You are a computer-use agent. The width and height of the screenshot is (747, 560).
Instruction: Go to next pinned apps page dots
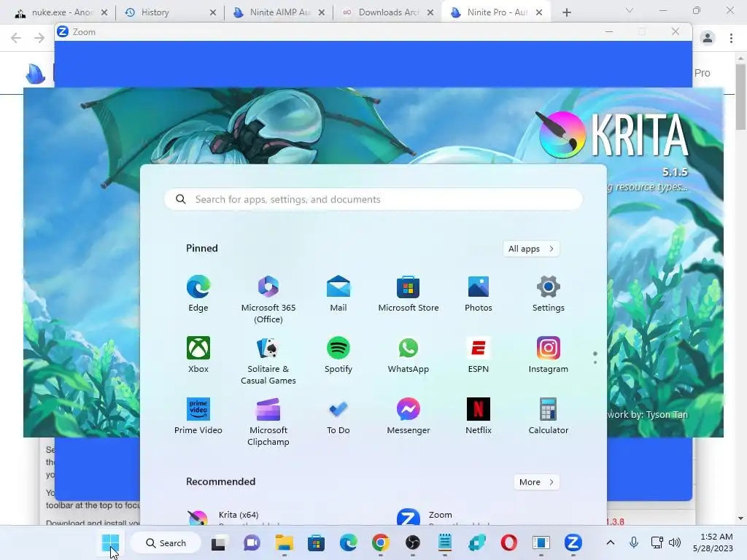tap(595, 358)
